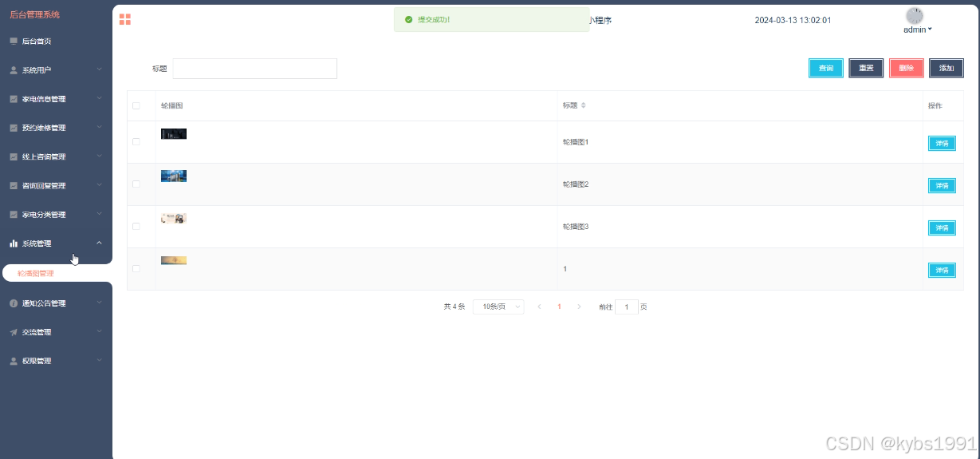Click the icon beside 咨询回复管理

tap(14, 185)
